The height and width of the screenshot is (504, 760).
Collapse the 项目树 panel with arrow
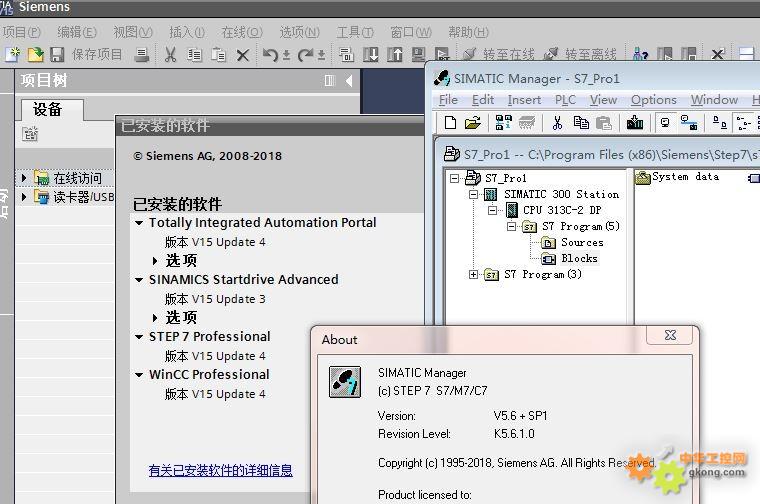[349, 80]
